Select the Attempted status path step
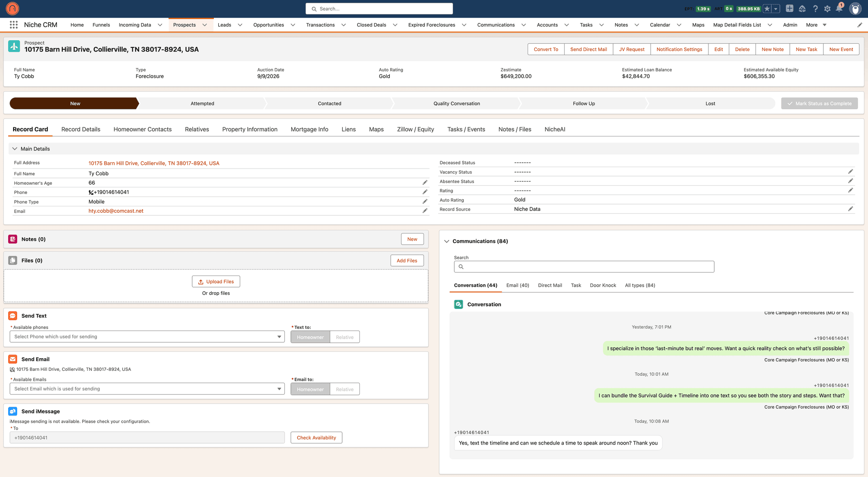The image size is (868, 477). (x=202, y=103)
